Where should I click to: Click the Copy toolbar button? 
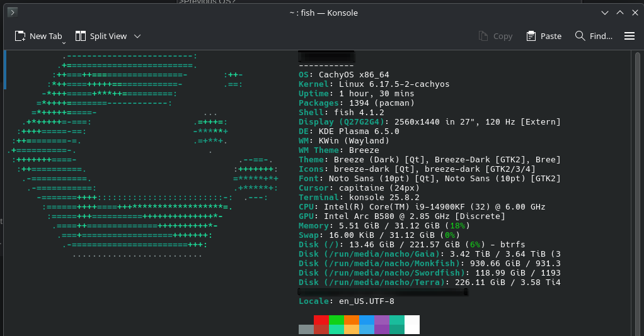(x=495, y=36)
